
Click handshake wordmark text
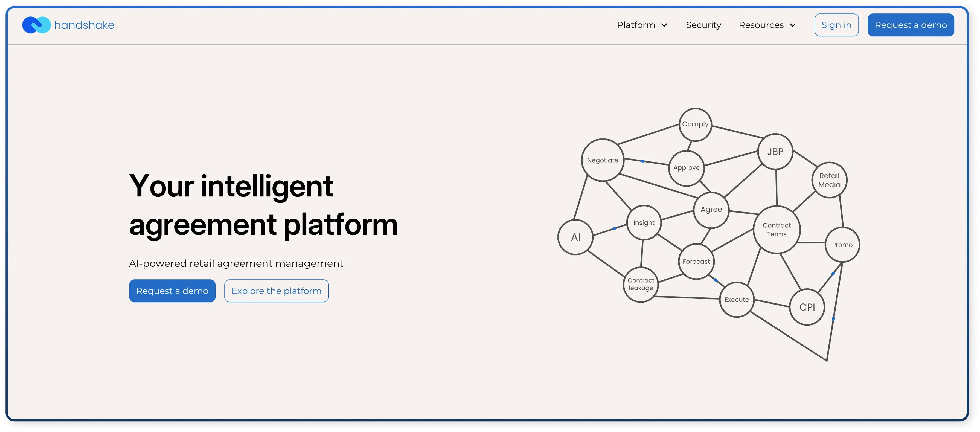[84, 25]
